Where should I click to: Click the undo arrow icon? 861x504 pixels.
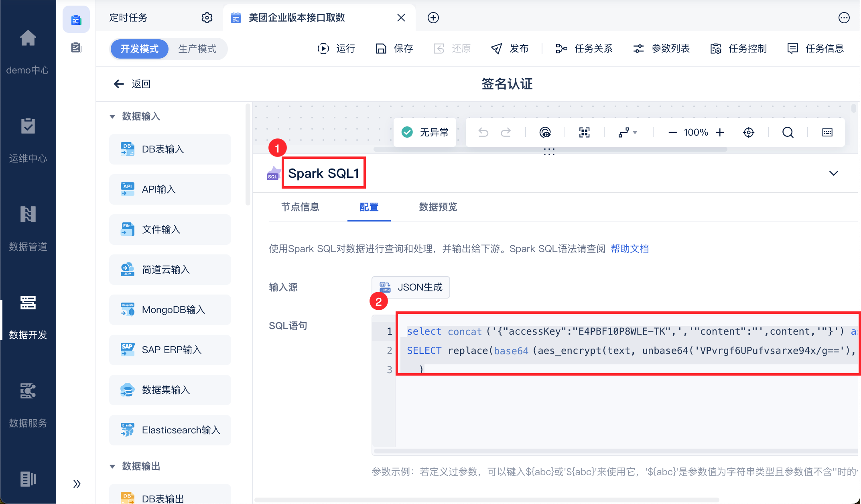tap(483, 132)
